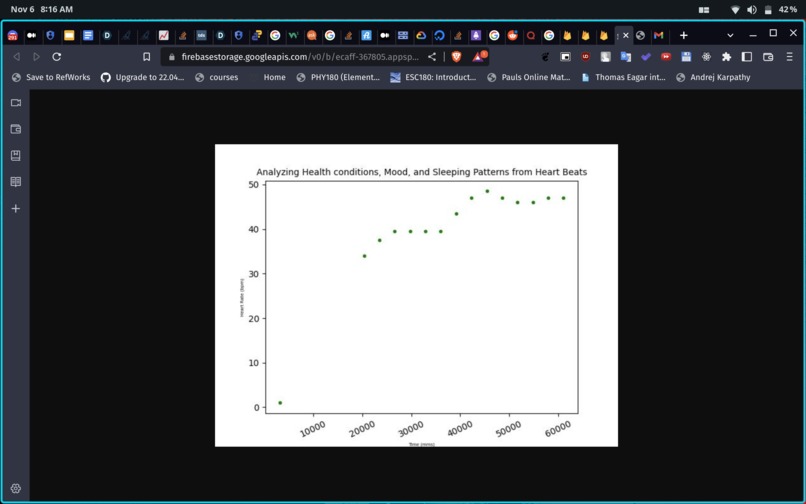Open the reading list in left sidebar

coord(16,182)
